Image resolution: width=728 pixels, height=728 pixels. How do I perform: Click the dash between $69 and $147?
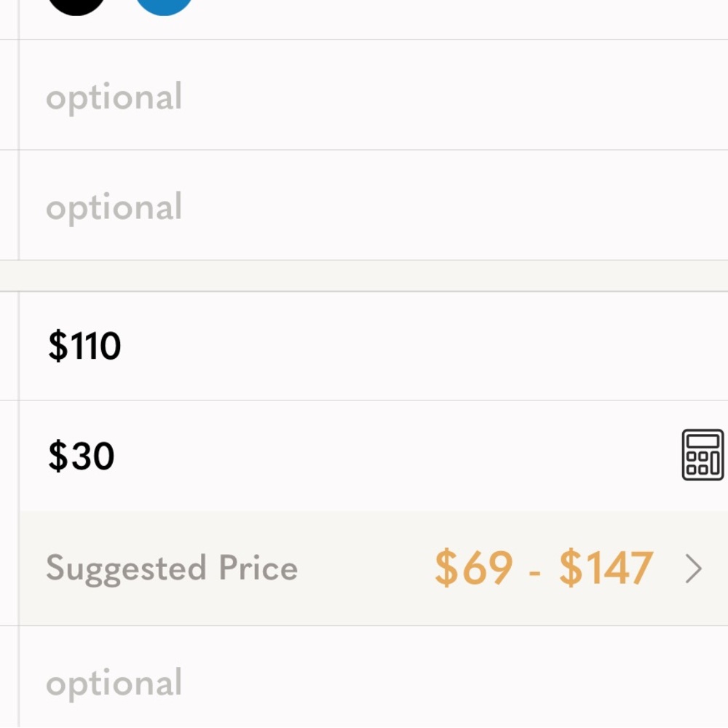tap(536, 571)
